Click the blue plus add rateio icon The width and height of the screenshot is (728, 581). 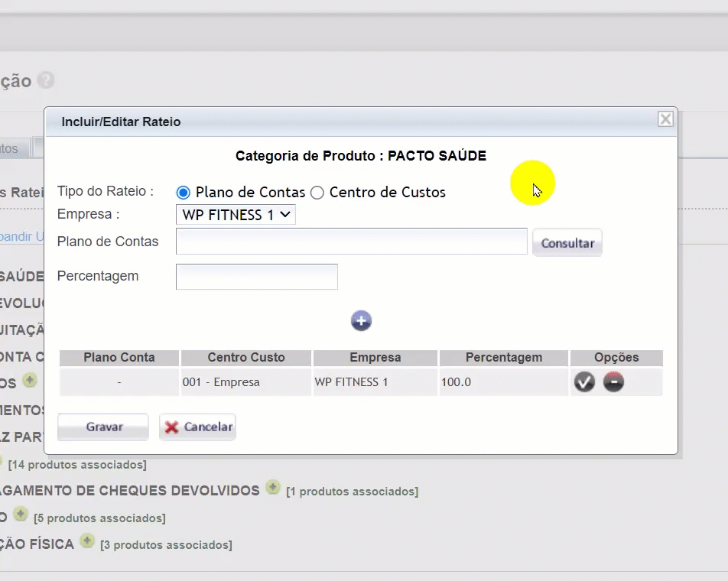coord(361,321)
